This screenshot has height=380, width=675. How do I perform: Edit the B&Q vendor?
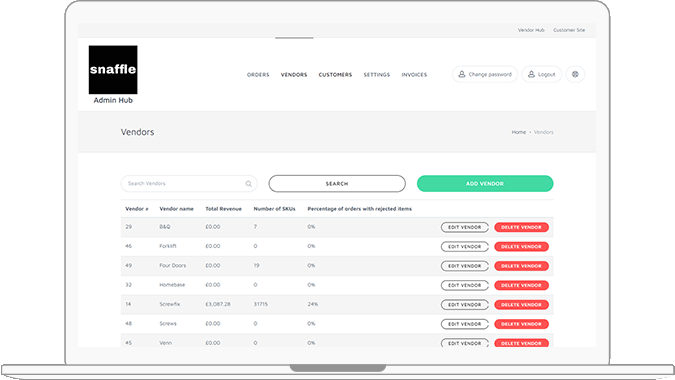tap(464, 227)
